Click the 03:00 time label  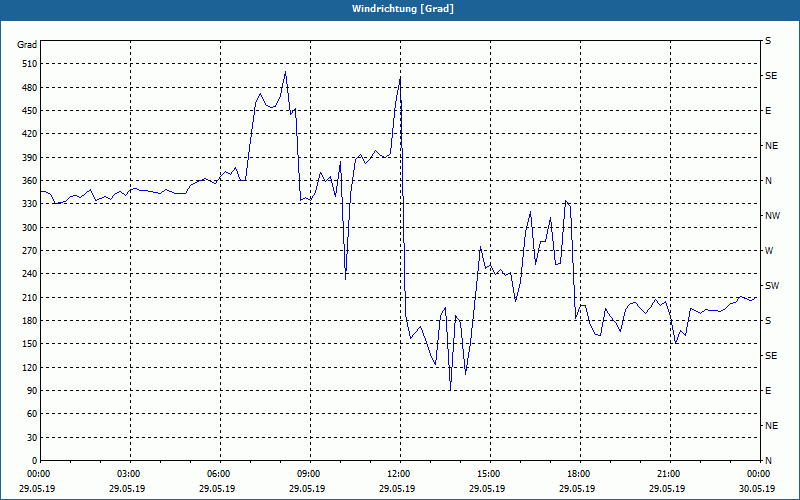click(x=130, y=474)
